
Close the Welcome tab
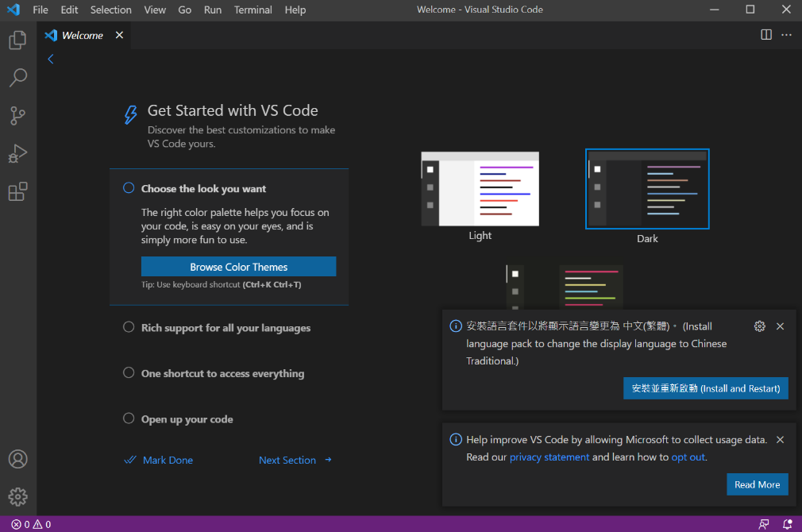[x=119, y=35]
